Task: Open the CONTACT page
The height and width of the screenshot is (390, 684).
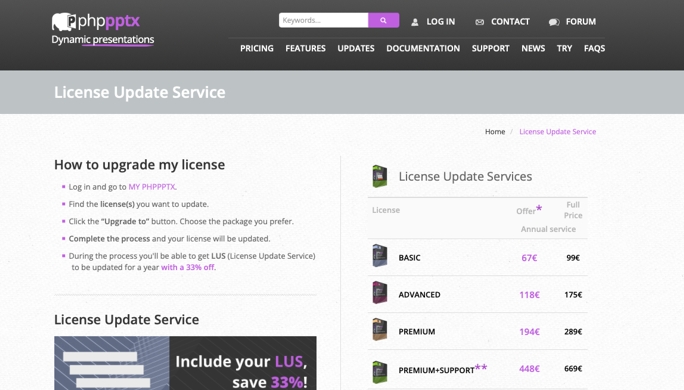Action: point(510,22)
